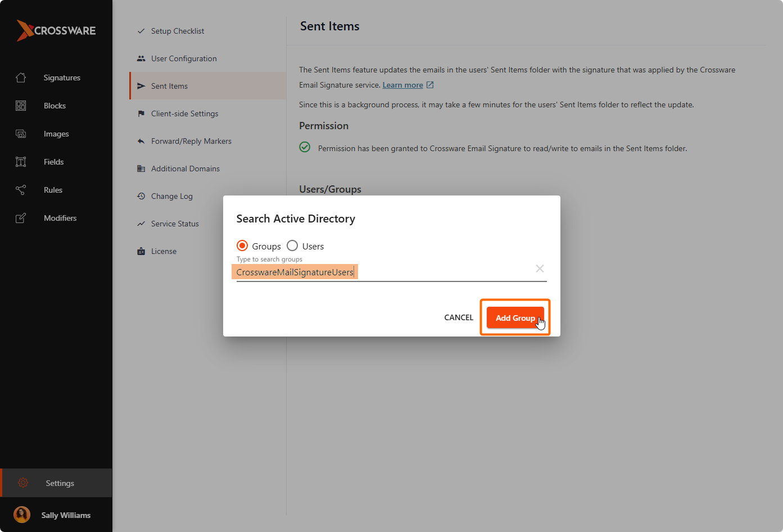
Task: Click the 'Permission has been granted' status text
Action: coord(503,148)
